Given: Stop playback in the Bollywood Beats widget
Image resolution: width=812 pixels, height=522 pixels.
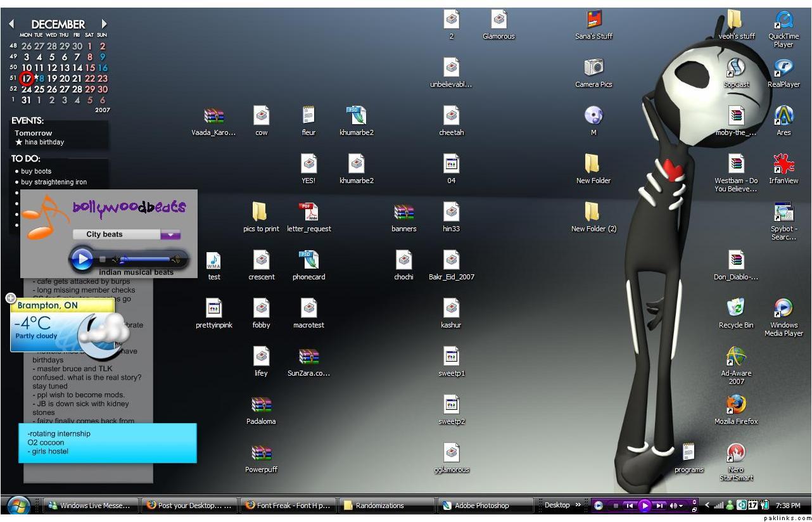Looking at the screenshot, I should (x=103, y=259).
